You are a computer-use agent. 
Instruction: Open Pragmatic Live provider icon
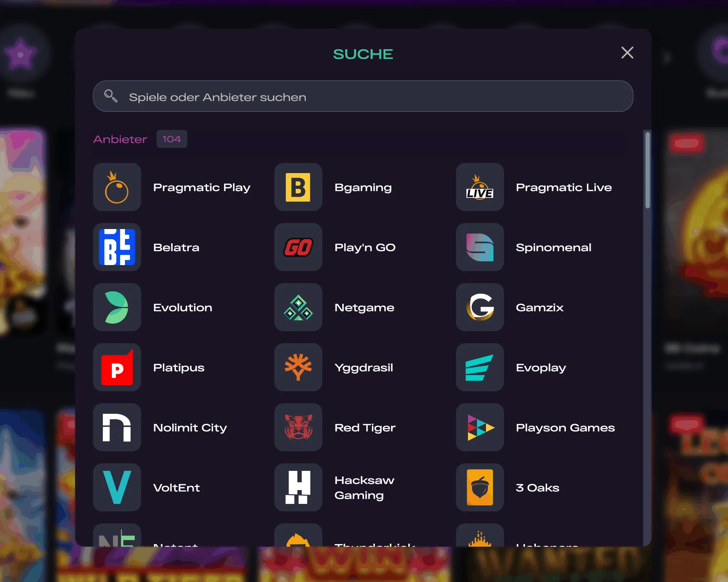[480, 187]
